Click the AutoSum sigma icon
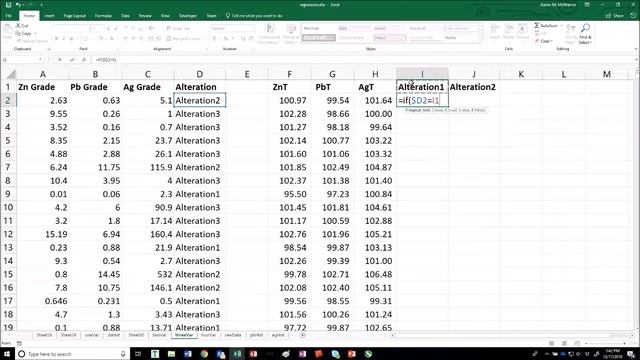This screenshot has height=360, width=640. (537, 26)
